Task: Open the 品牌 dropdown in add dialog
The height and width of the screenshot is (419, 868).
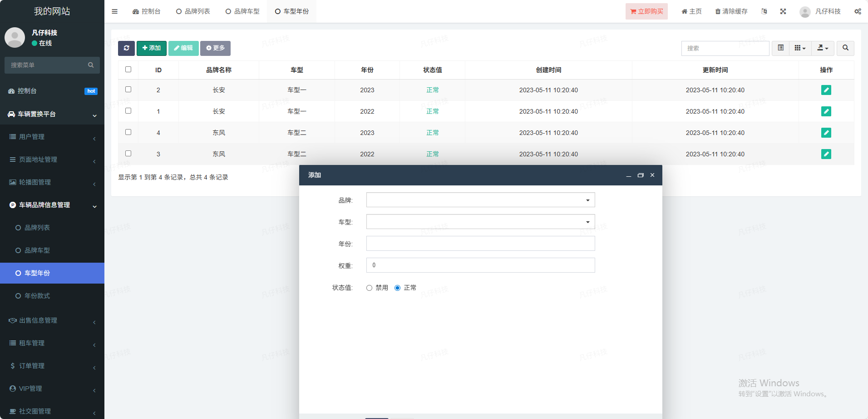Action: pos(480,200)
